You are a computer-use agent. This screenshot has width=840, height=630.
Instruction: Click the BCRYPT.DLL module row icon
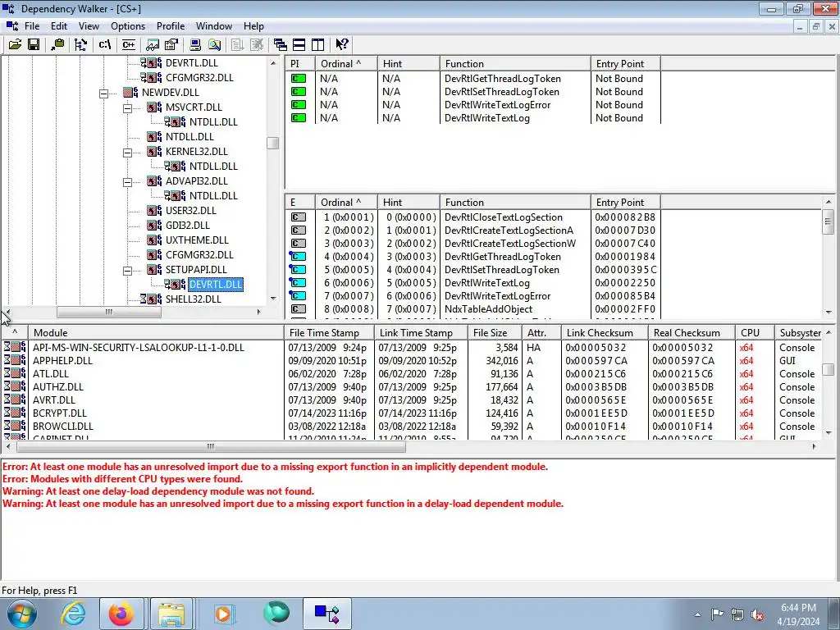(15, 413)
